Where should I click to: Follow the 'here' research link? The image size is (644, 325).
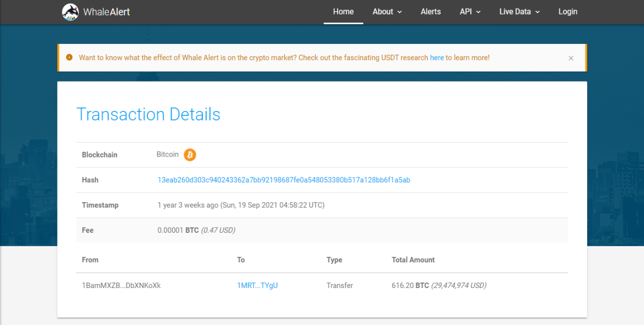[437, 57]
